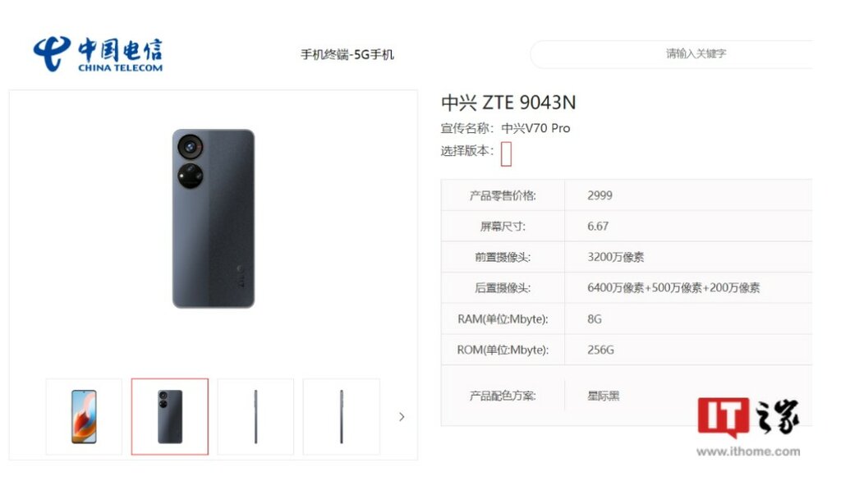The width and height of the screenshot is (841, 504).
Task: Click the 星际黑 color scheme value
Action: (604, 396)
